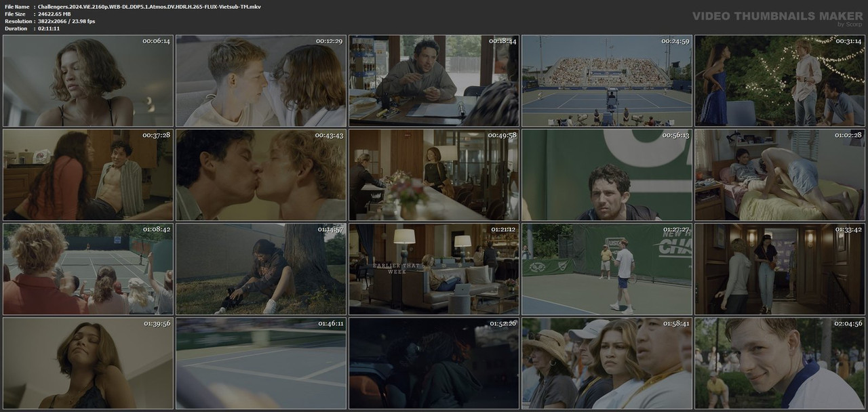Open the thumbnail at 00:12:29
The height and width of the screenshot is (412, 868).
(x=261, y=81)
